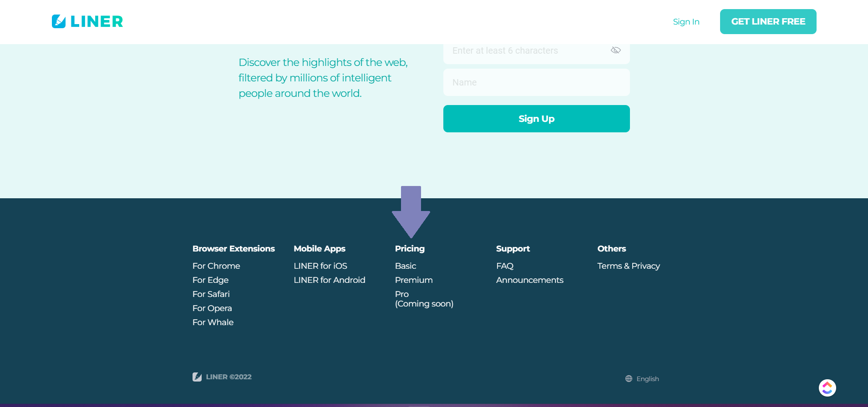This screenshot has height=407, width=868.
Task: Open the For Safari extension link
Action: (211, 294)
